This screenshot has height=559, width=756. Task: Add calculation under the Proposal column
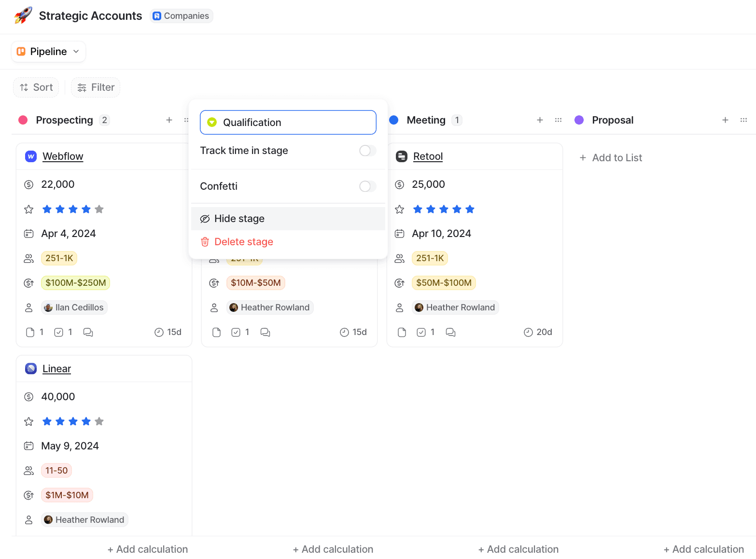704,549
